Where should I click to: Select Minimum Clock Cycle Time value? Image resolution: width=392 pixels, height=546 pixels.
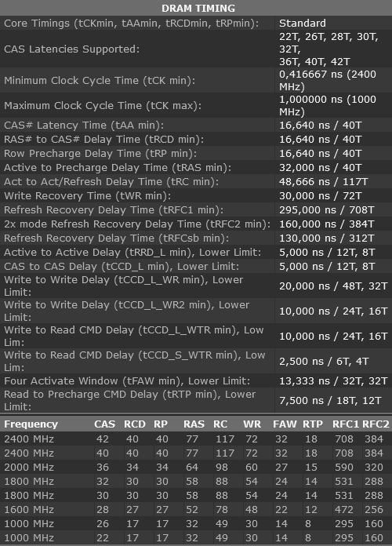[x=328, y=81]
